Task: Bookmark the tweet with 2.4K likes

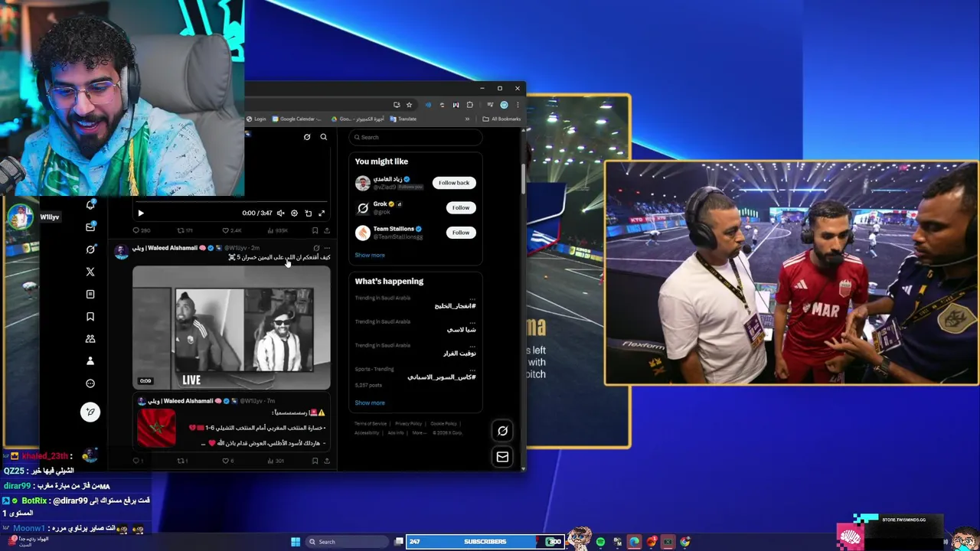Action: [315, 230]
